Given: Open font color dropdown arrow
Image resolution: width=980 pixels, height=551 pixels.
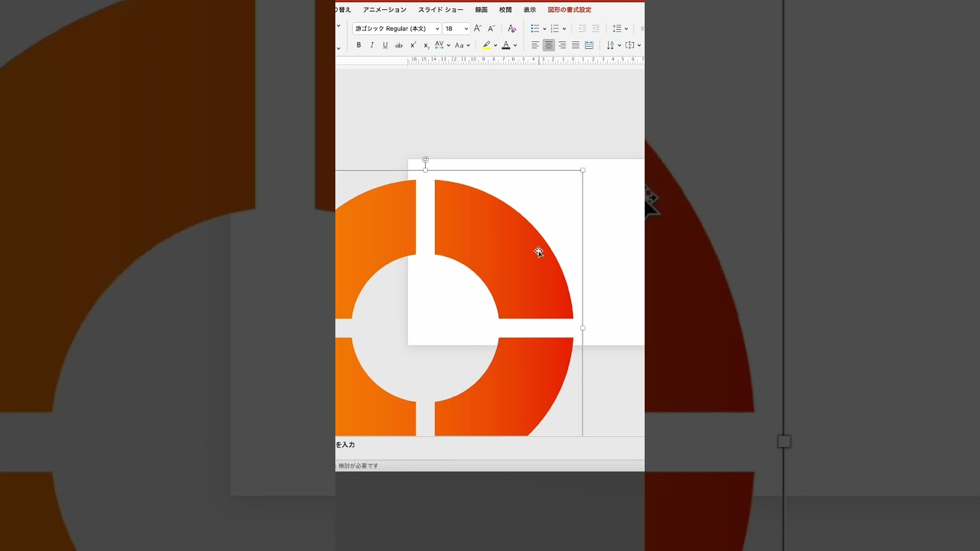Looking at the screenshot, I should tap(514, 45).
